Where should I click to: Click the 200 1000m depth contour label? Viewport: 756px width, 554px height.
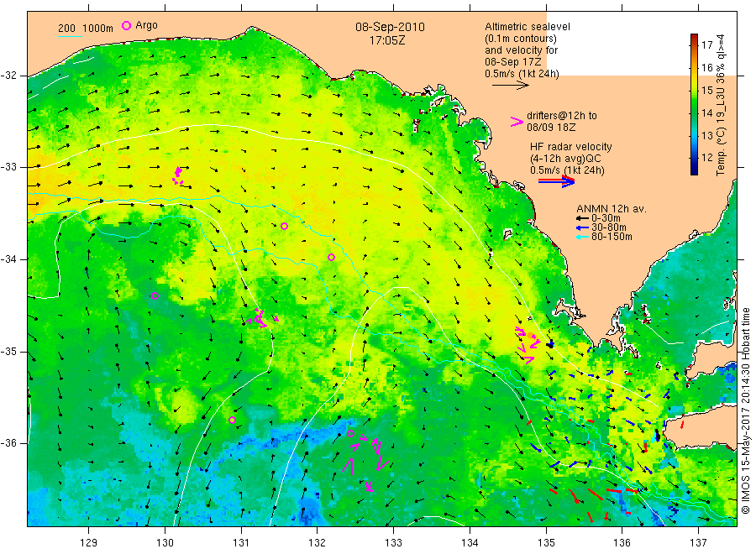click(86, 29)
